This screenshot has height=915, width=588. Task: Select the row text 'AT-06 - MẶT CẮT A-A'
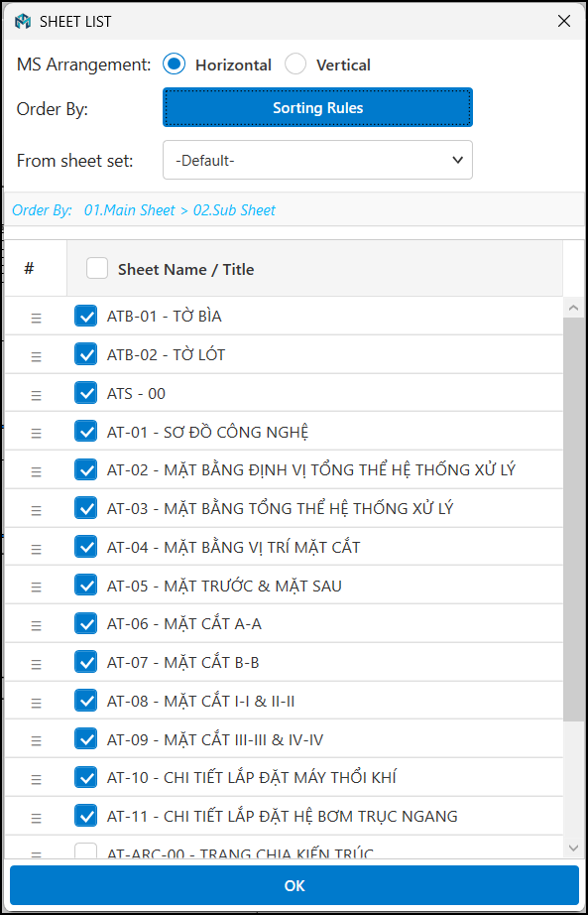tap(184, 624)
